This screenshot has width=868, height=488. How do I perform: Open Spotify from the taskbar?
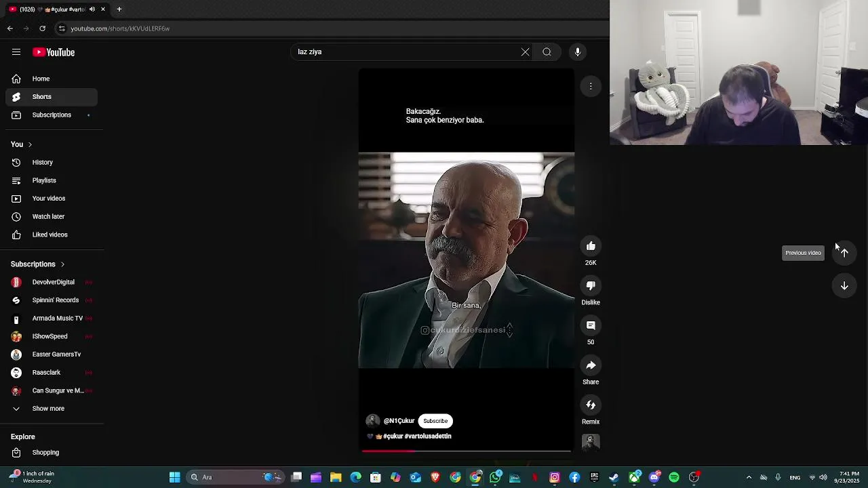[x=674, y=477]
